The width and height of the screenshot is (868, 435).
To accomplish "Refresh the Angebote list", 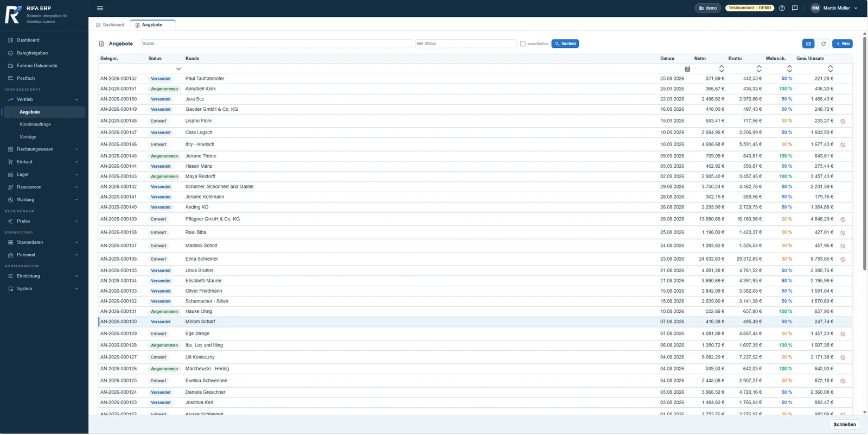I will (824, 43).
